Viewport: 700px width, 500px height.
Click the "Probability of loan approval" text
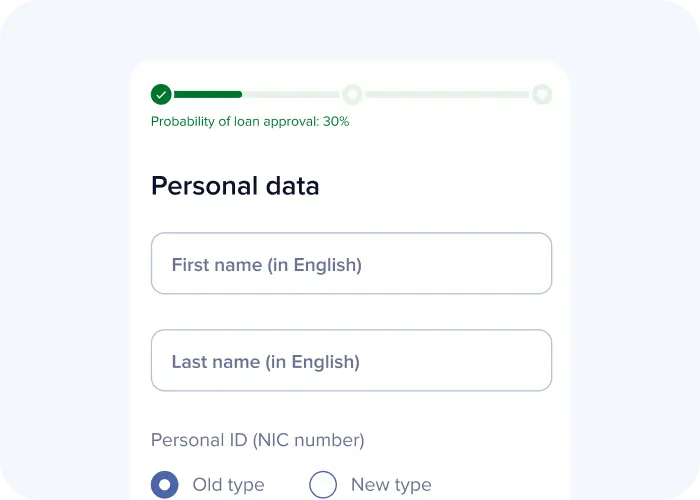coord(235,122)
